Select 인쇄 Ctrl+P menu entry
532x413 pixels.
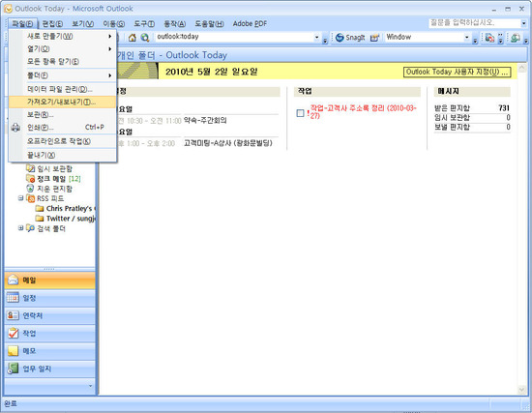coord(63,128)
